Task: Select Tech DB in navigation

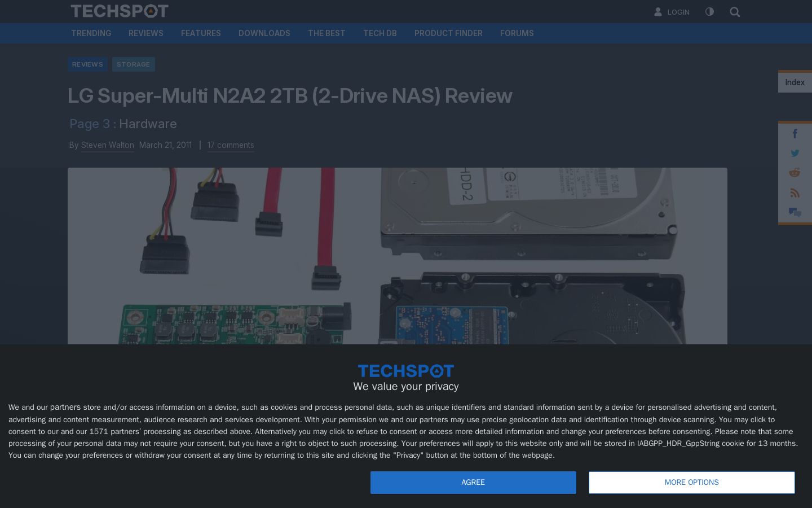Action: pos(380,33)
